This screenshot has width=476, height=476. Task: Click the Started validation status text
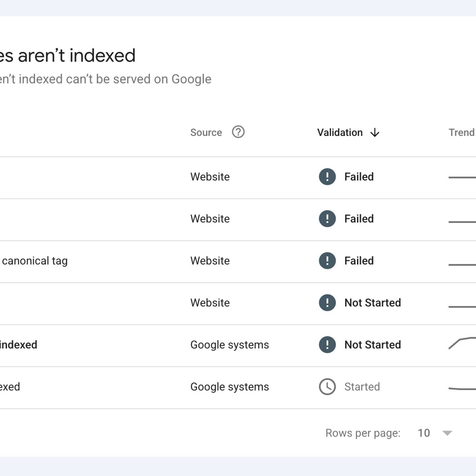click(362, 387)
